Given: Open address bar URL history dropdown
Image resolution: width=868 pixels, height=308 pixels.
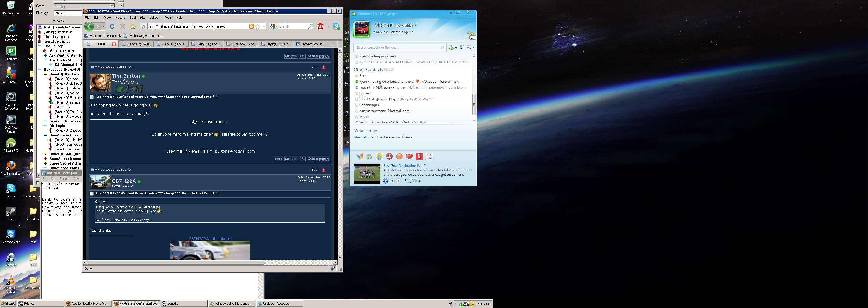Looking at the screenshot, I should click(264, 26).
